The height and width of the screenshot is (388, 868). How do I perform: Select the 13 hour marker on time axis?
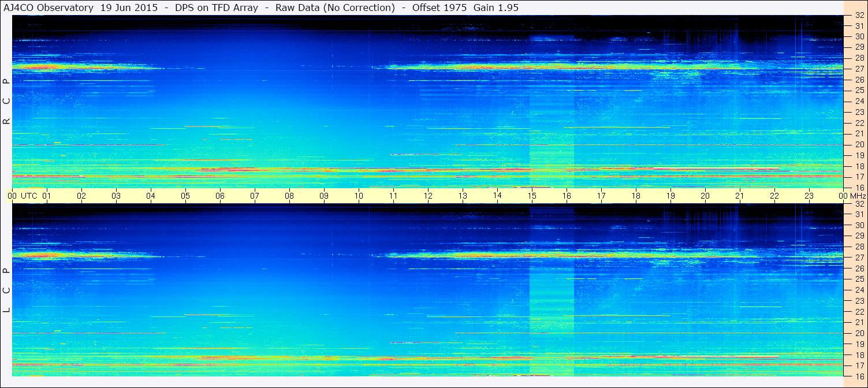click(463, 196)
